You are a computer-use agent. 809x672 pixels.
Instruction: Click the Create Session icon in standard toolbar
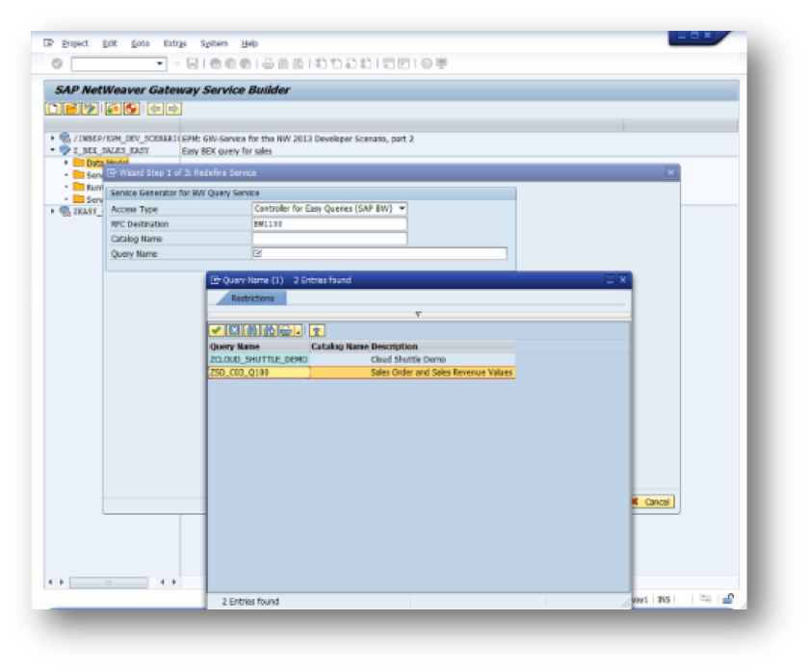388,64
